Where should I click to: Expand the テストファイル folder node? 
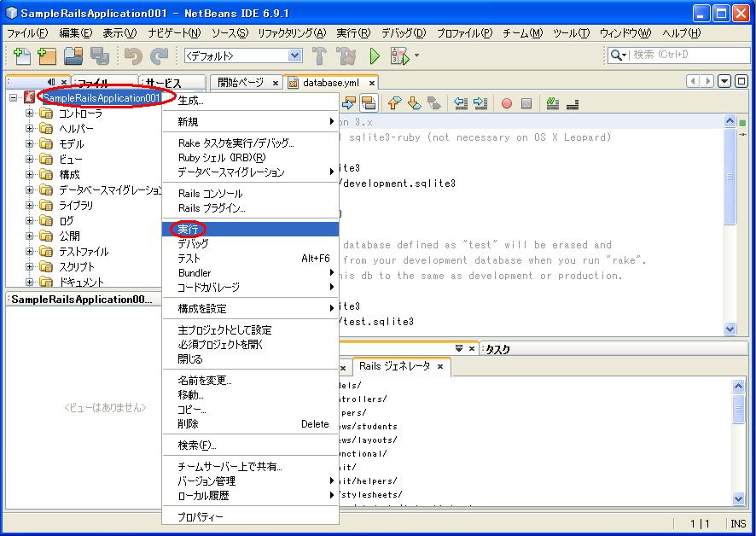tap(29, 251)
